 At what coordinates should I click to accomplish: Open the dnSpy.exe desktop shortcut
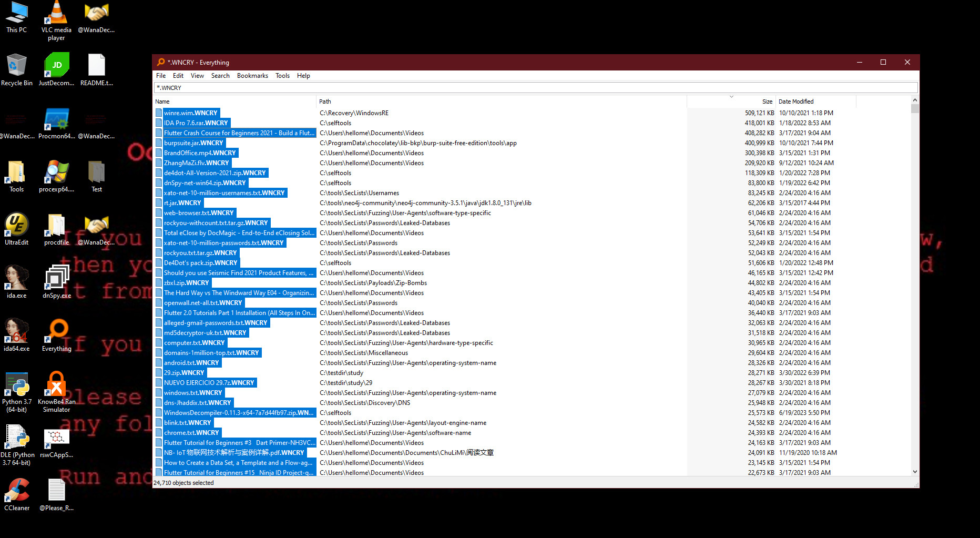pyautogui.click(x=56, y=279)
